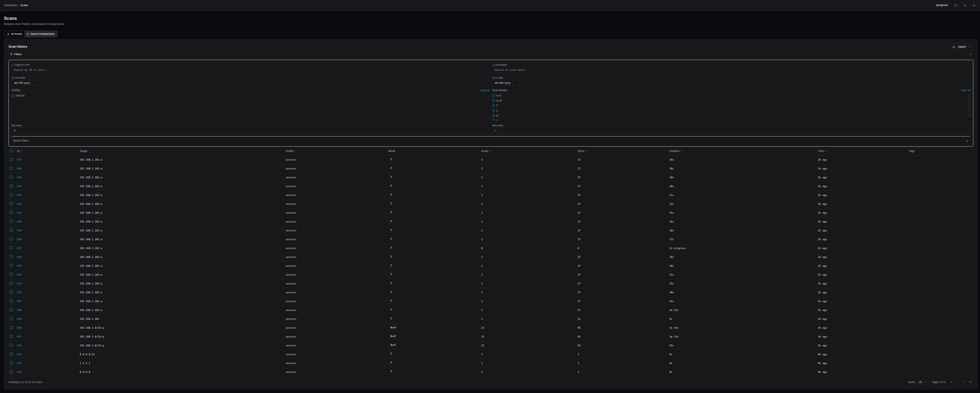
Task: Enable the A+U scan mode checkbox
Action: [x=493, y=96]
